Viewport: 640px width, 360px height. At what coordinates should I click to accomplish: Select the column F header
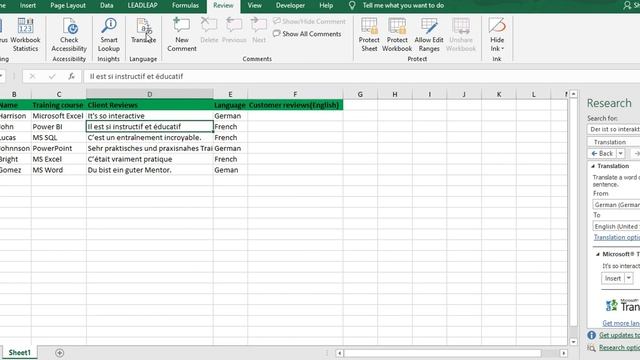point(295,94)
